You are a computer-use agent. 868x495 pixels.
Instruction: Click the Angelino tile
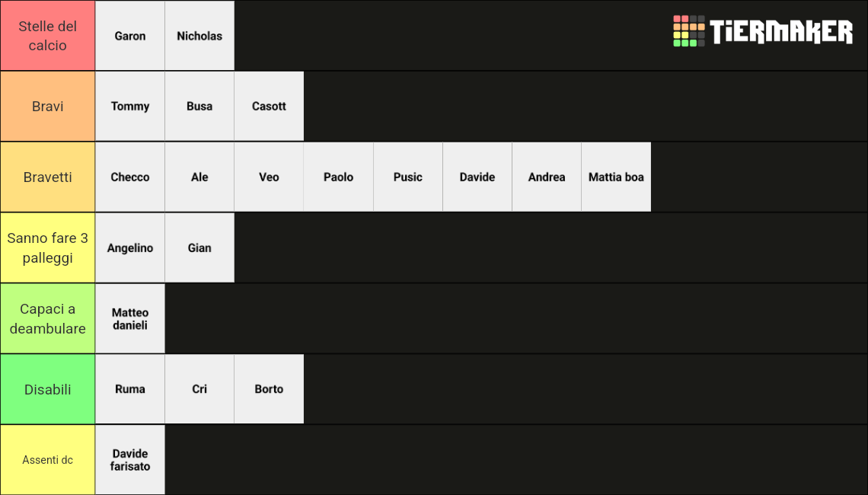130,247
